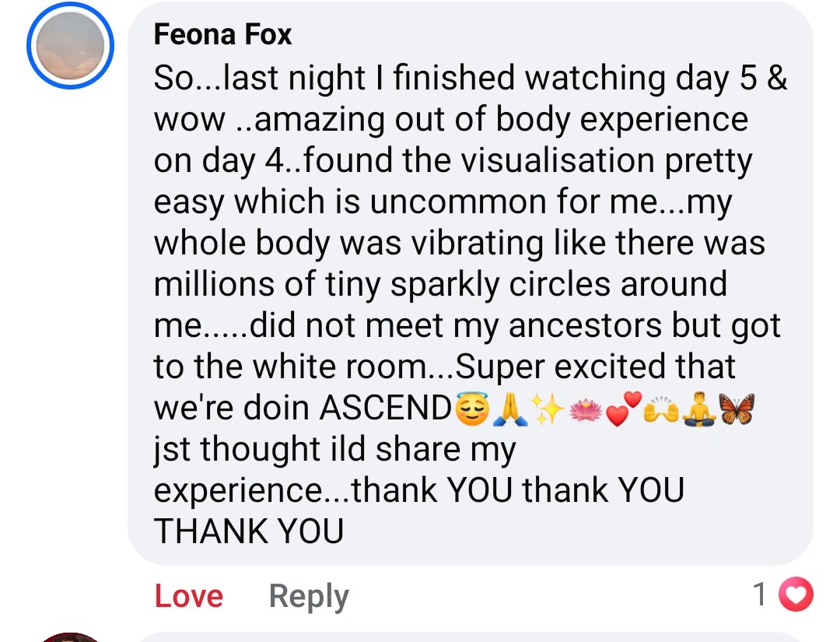View the reaction count of 1
This screenshot has width=840, height=642.
761,595
